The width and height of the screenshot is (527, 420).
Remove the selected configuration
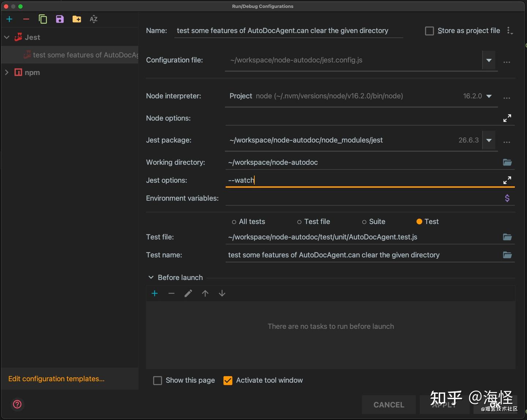[26, 19]
